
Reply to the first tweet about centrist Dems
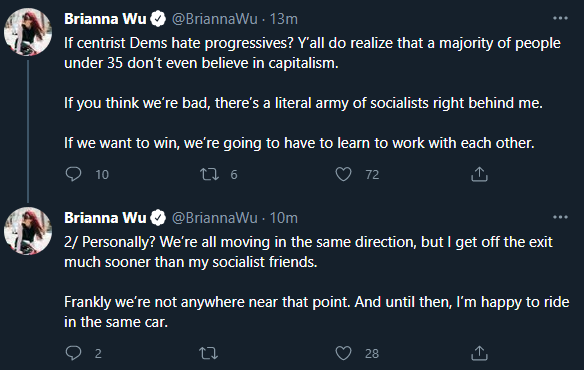tap(73, 174)
